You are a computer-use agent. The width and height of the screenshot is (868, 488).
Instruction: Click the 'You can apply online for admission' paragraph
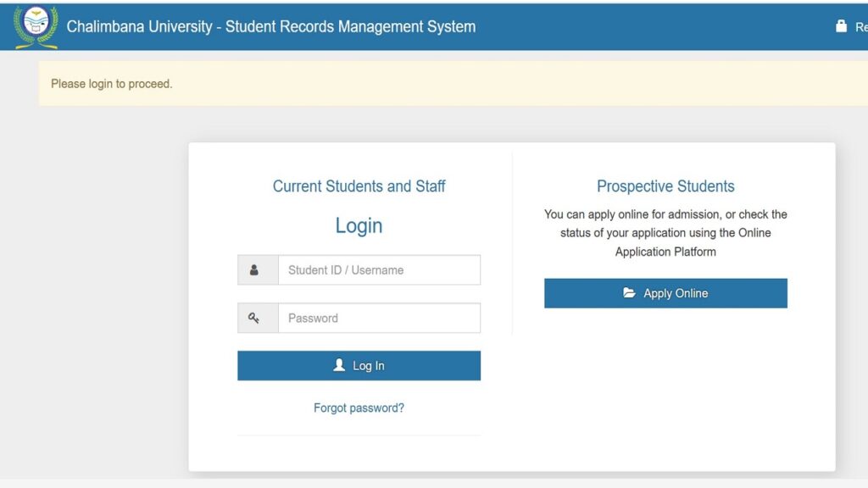[665, 233]
